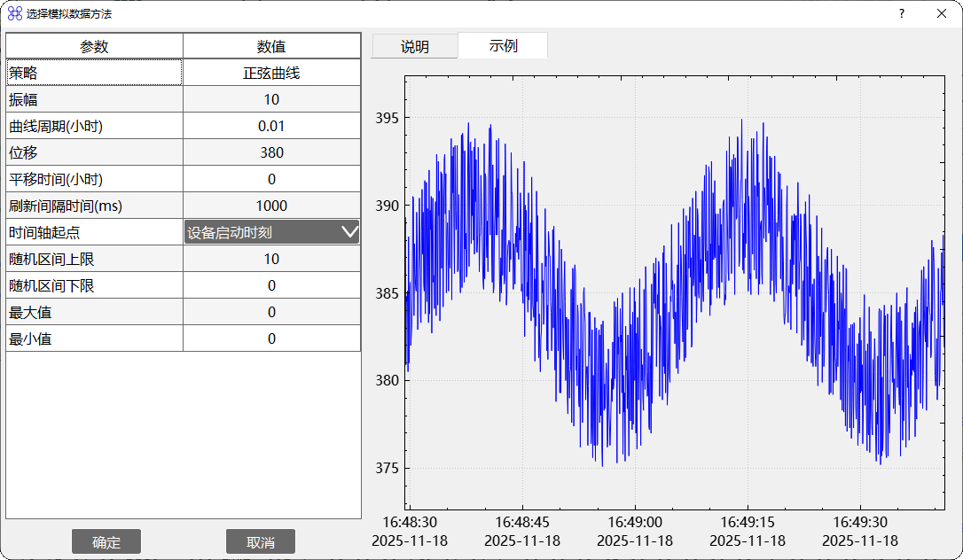Screen dimensions: 963x560
Task: Select the 振幅 value 10 cell
Action: [x=271, y=99]
